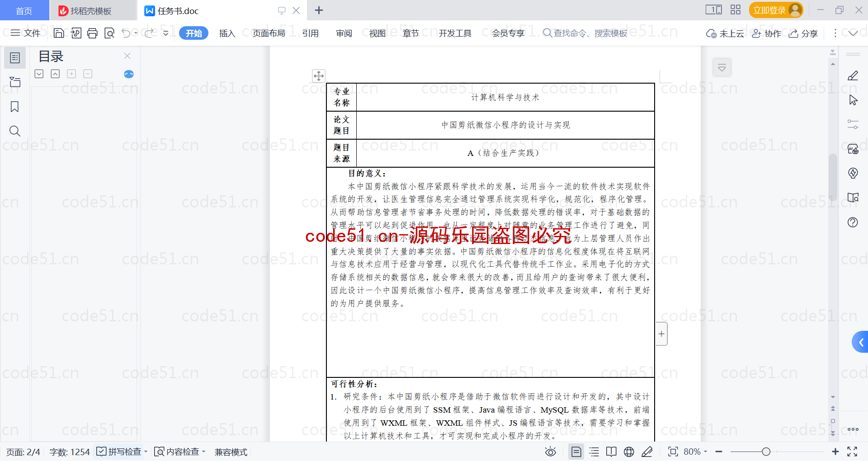Click the 页面: 2/4 page indicator
868x461 pixels.
tap(23, 452)
